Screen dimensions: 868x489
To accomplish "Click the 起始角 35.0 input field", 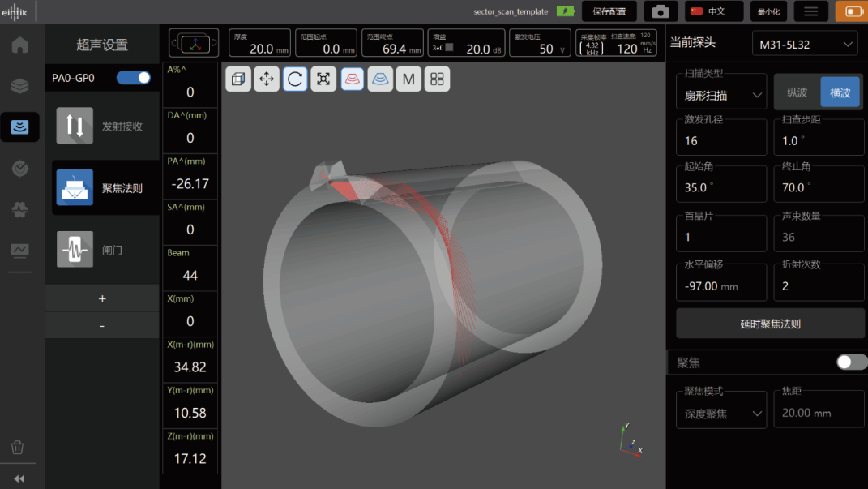I will point(720,187).
